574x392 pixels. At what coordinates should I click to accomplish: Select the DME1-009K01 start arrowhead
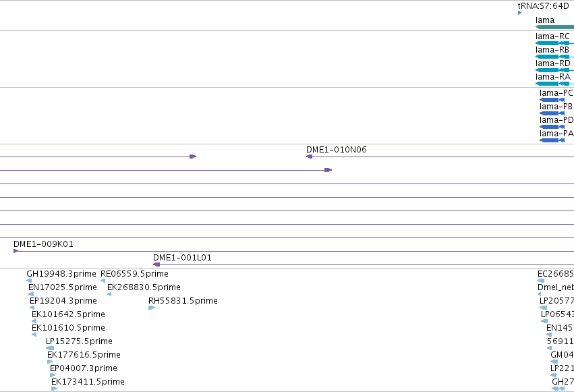(x=16, y=251)
